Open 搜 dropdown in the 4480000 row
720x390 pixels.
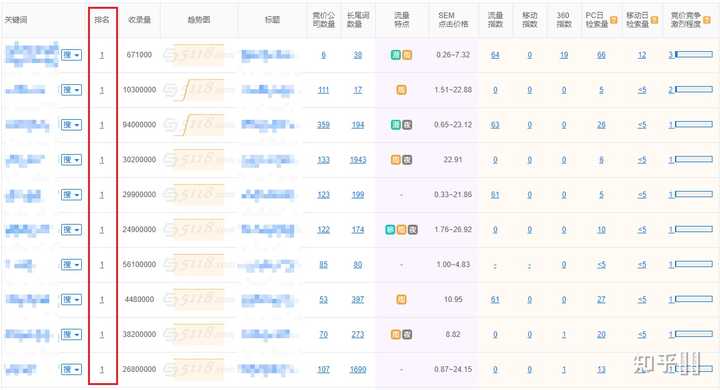72,300
